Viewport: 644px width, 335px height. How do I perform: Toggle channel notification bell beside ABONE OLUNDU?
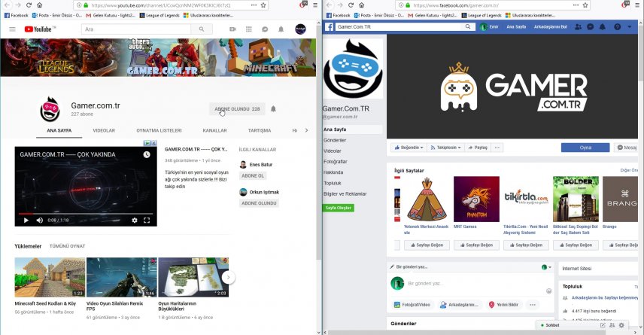(x=273, y=109)
